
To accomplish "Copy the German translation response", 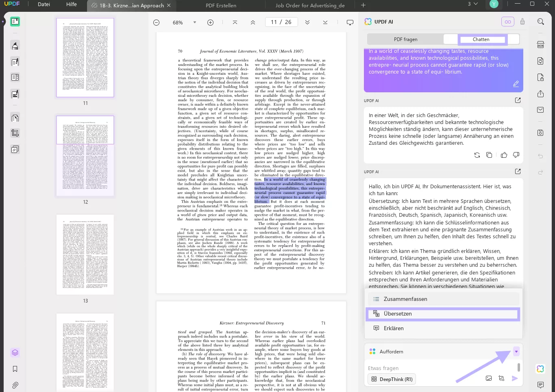I will 489,155.
